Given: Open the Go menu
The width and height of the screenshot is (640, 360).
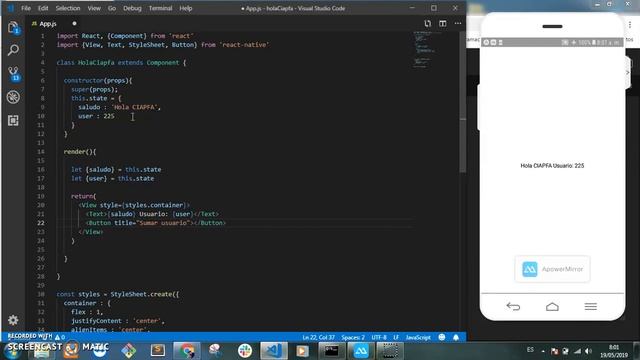Looking at the screenshot, I should click(x=112, y=8).
